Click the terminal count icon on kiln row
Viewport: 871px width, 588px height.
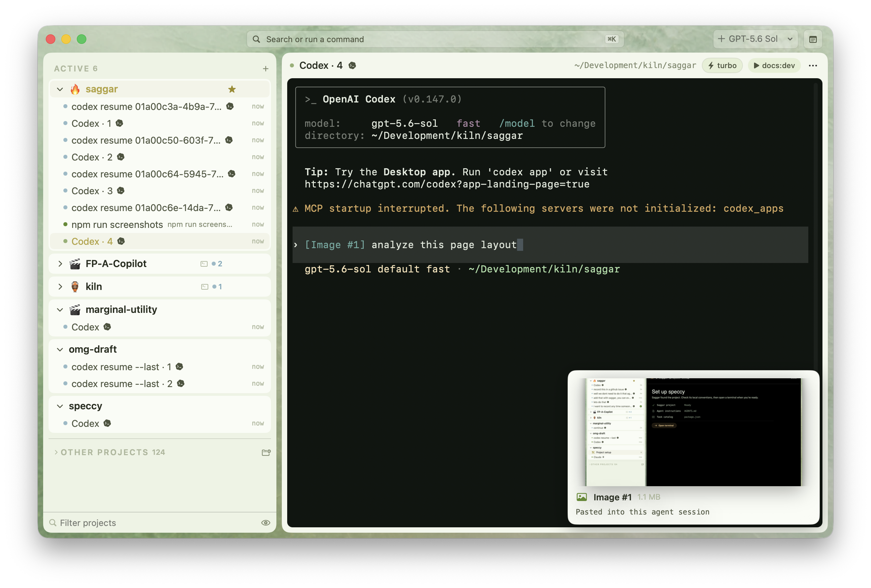point(205,287)
